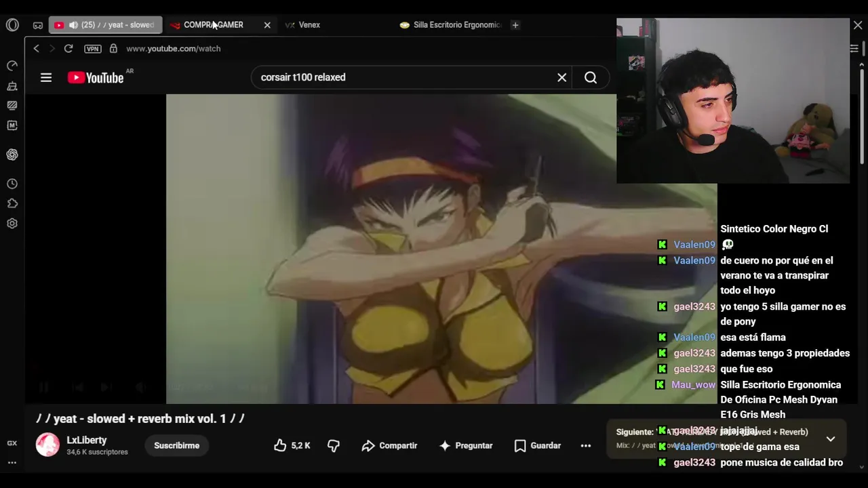Switch to the yeat - slowed YouTube tab
This screenshot has width=868, height=488.
pos(106,25)
